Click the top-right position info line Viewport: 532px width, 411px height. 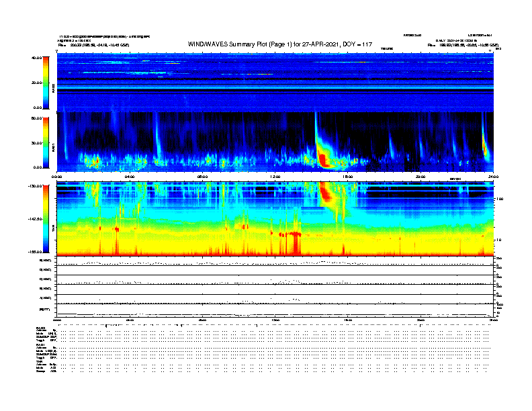coord(463,45)
